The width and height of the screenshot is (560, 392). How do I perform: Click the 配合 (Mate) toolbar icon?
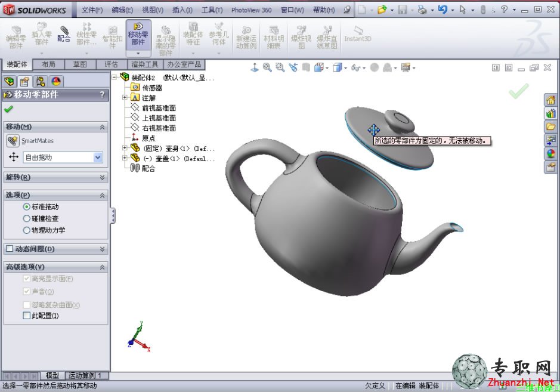[64, 34]
